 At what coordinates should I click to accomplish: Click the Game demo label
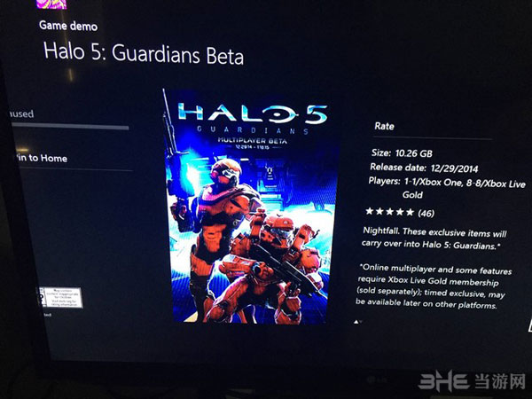(x=68, y=26)
